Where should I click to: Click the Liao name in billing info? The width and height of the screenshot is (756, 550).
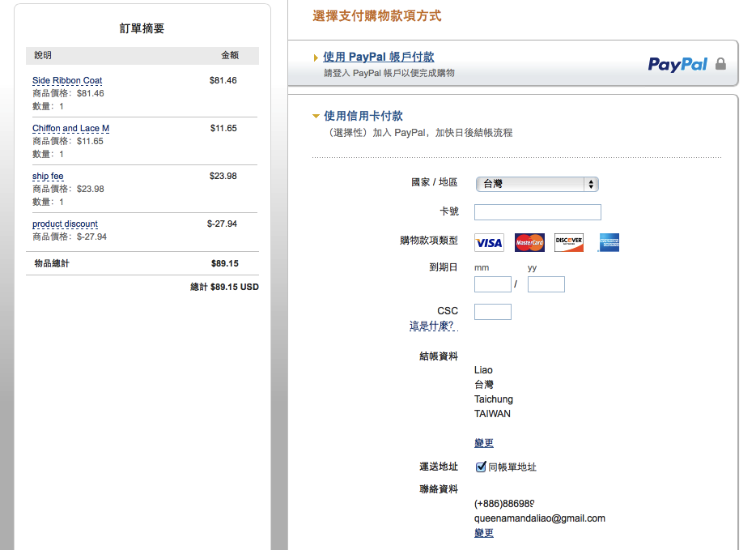[483, 370]
